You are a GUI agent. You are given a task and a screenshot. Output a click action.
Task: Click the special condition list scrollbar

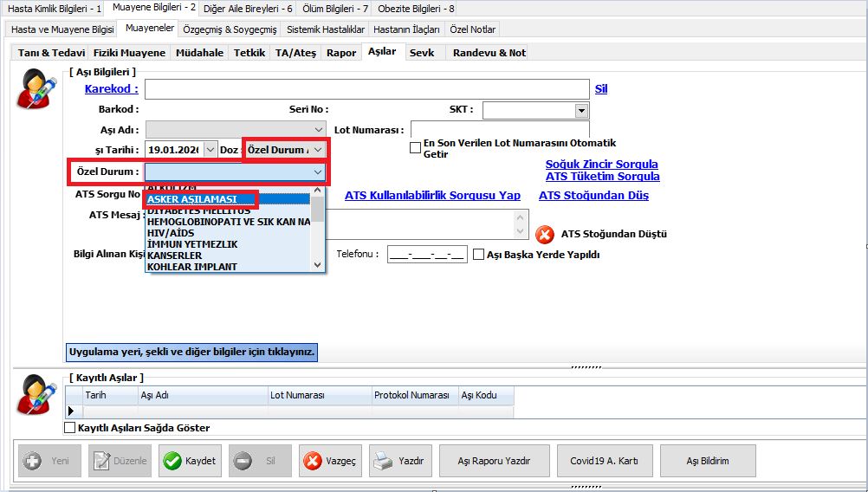pyautogui.click(x=319, y=234)
